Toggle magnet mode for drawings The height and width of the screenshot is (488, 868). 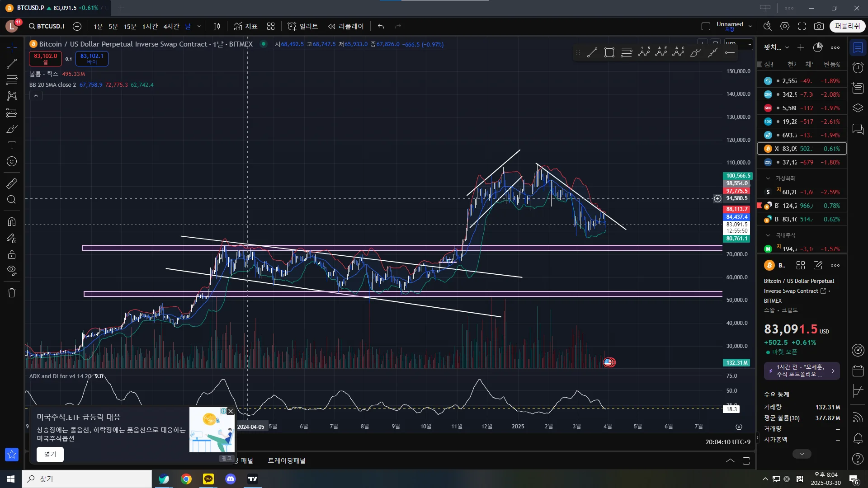tap(12, 221)
